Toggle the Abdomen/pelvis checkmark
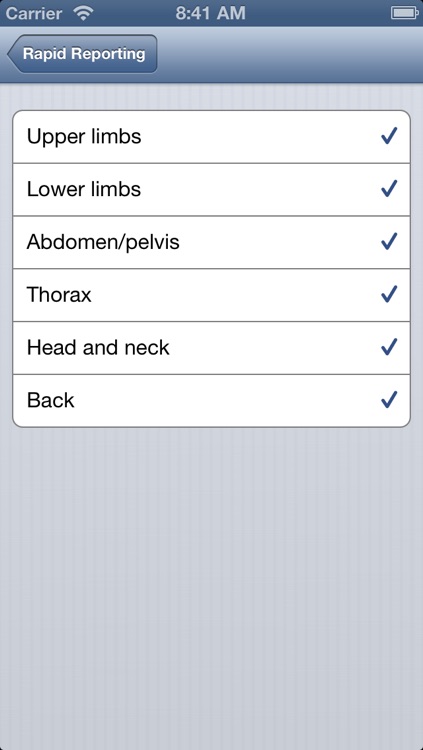 (389, 242)
